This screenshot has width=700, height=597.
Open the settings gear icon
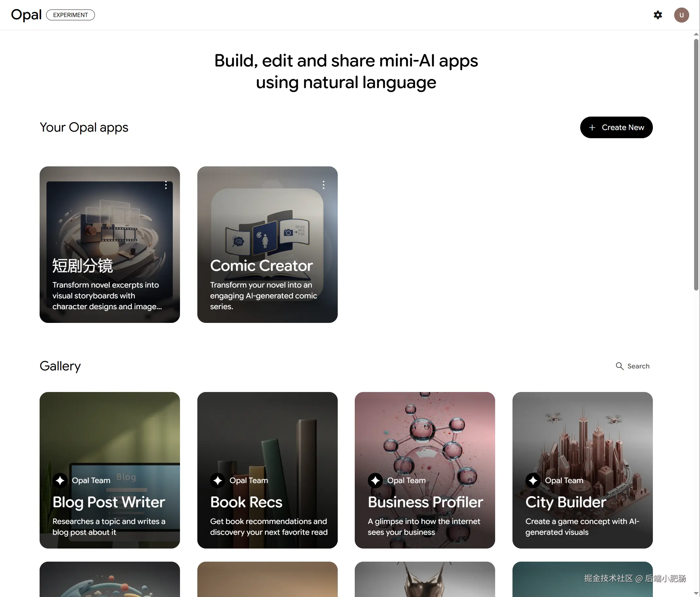657,15
